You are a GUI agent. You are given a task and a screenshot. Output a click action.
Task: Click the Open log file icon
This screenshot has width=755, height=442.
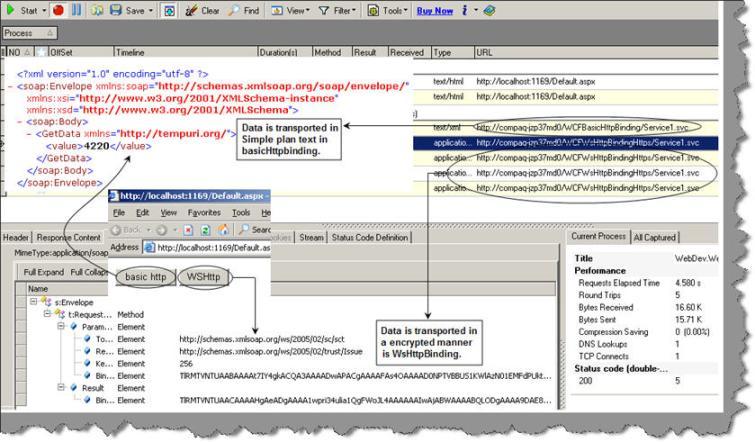(97, 10)
